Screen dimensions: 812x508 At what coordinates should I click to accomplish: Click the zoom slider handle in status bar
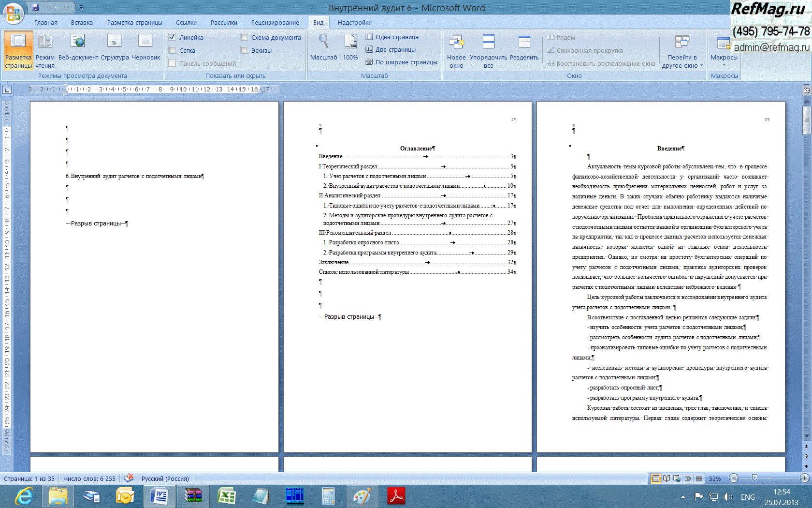point(754,478)
